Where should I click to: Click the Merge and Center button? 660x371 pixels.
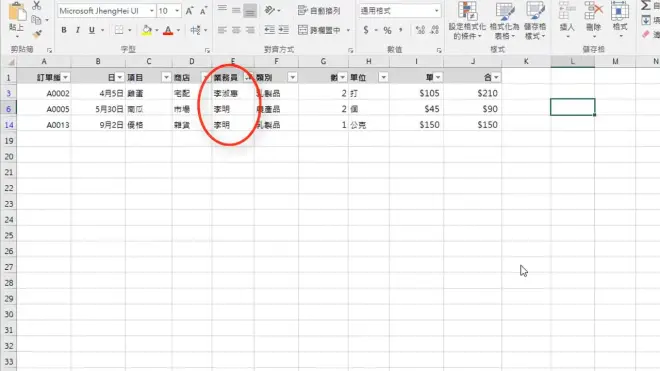coord(324,30)
